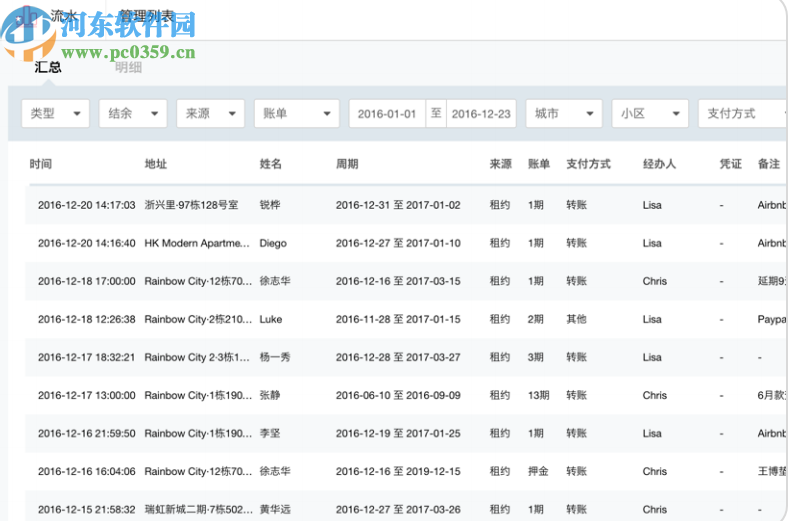The image size is (791, 521).
Task: Click the start date field 2016-01-01
Action: tap(387, 114)
